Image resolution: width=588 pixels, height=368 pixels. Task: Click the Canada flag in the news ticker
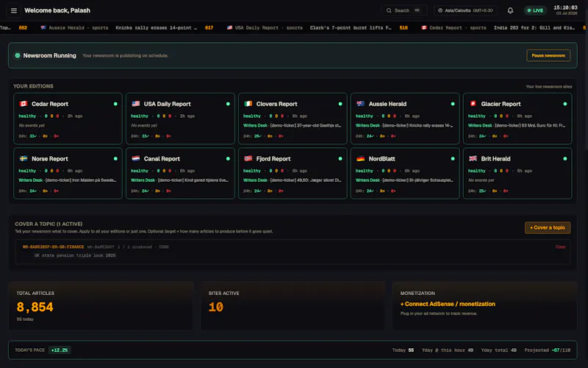[x=424, y=28]
